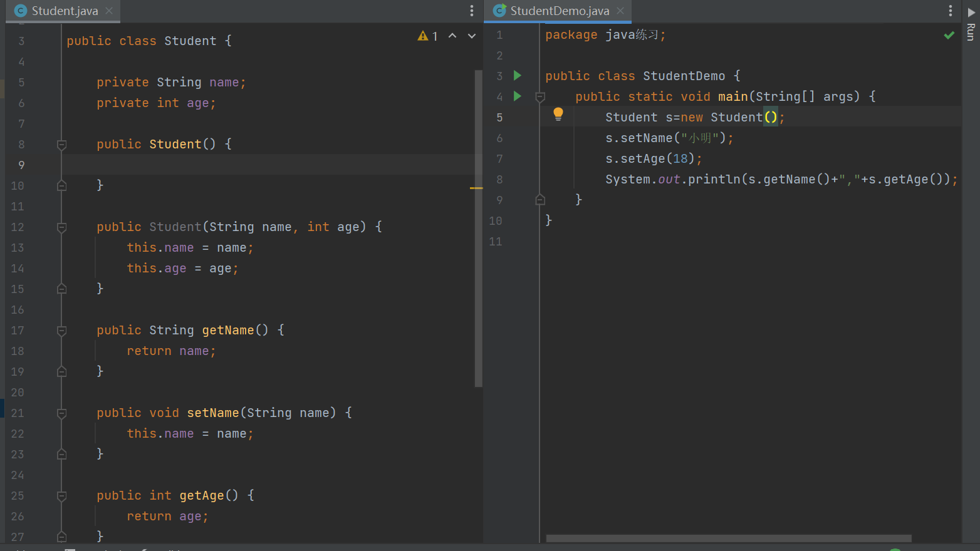Click 'public class StudentDemo {' declaration
This screenshot has height=551, width=980.
point(643,76)
